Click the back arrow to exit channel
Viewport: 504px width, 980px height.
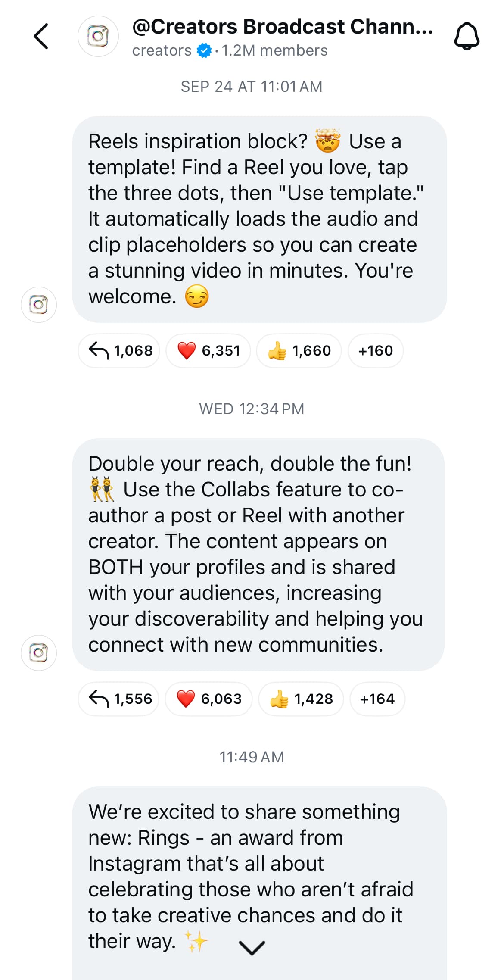tap(41, 35)
